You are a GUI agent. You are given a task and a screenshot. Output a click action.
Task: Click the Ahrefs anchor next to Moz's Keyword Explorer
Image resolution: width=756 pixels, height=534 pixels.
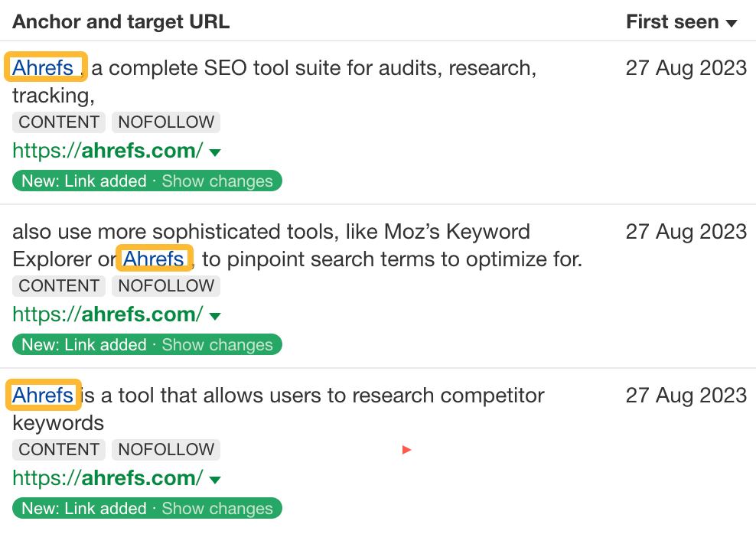click(x=154, y=259)
